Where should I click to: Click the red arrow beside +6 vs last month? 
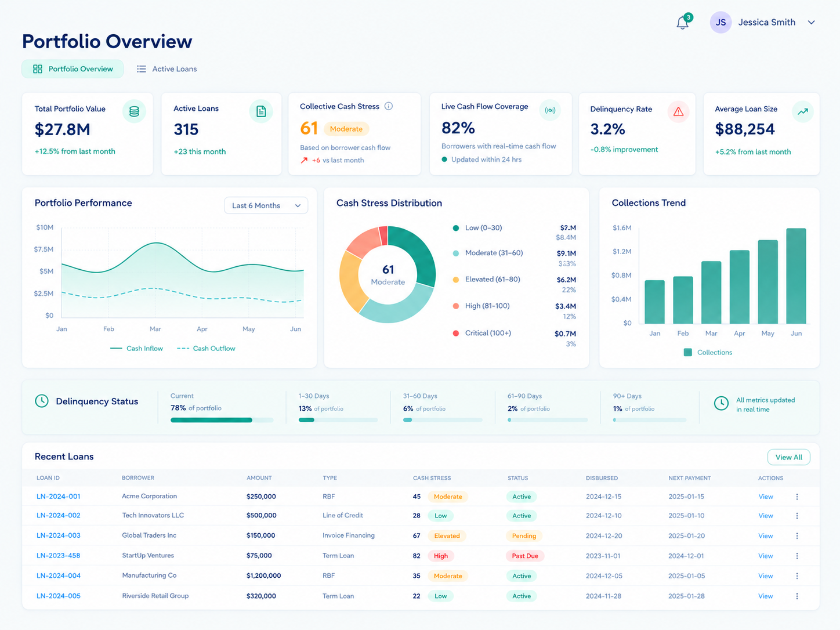click(x=304, y=160)
